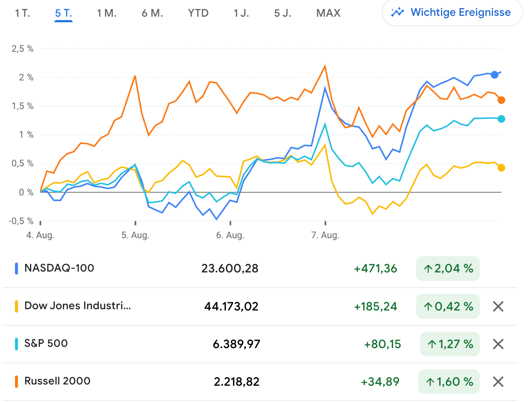Click the +80,15 point change
The image size is (532, 402).
[x=382, y=344]
